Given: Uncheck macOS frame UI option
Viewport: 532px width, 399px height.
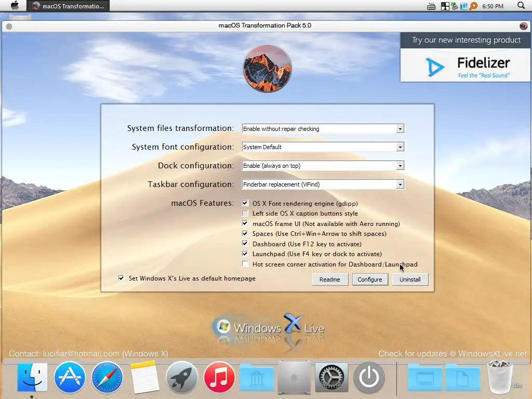Looking at the screenshot, I should [245, 223].
